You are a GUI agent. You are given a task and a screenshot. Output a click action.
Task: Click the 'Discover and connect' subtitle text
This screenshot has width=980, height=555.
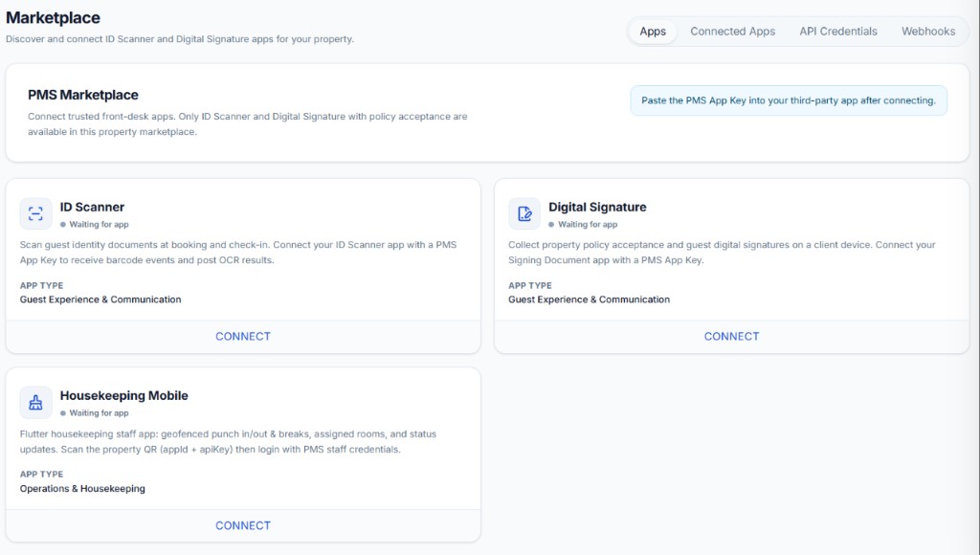coord(180,38)
